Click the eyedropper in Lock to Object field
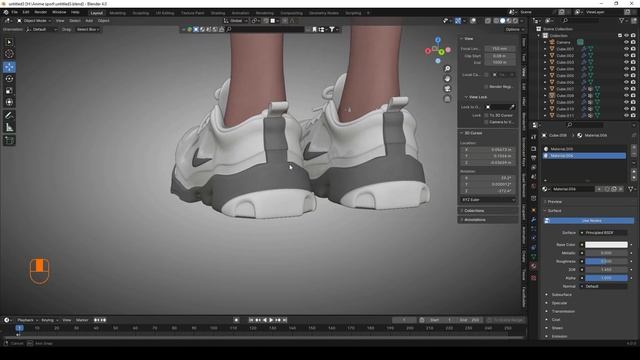Screen dimensions: 640x360 tap(512, 107)
